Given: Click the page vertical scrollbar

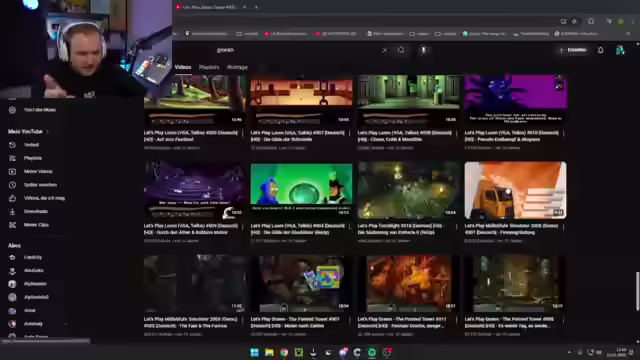Looking at the screenshot, I should (x=638, y=291).
